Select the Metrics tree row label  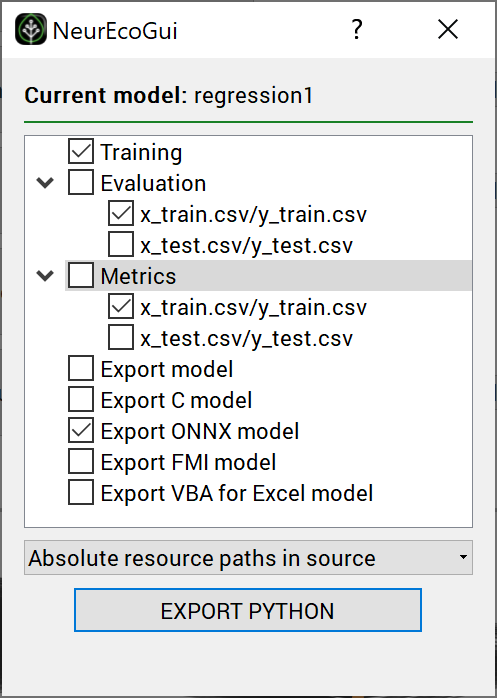pyautogui.click(x=139, y=276)
